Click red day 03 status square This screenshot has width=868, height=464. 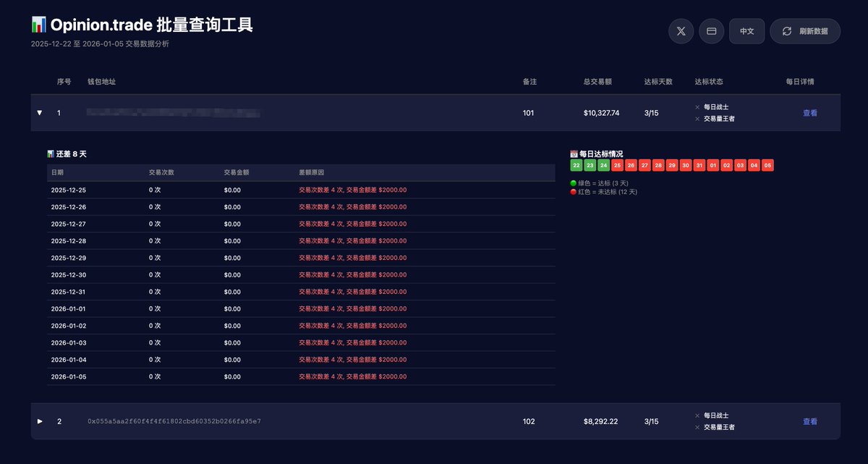click(741, 165)
